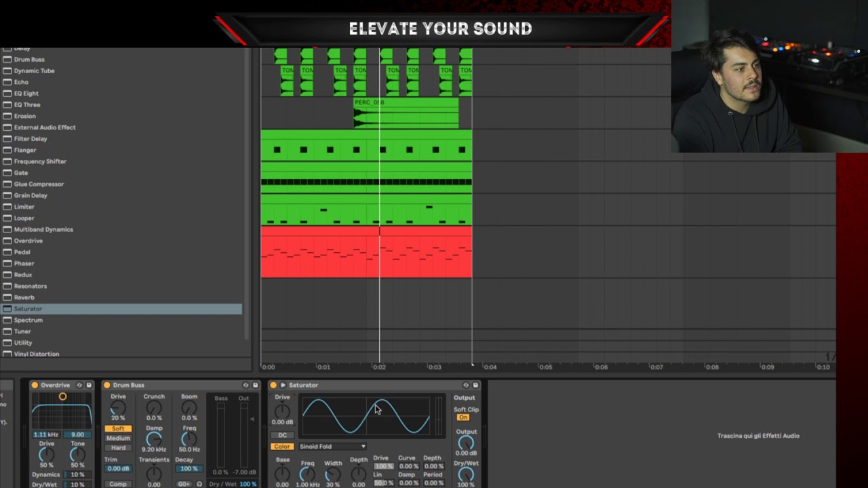Open the Sinoid Fold curve type dropdown
Screen dimensions: 868x488
(332, 447)
